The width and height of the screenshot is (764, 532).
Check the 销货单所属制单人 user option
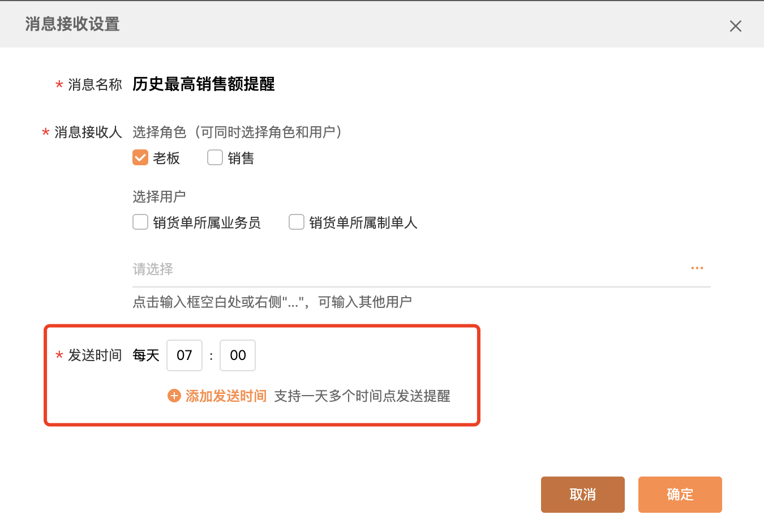pyautogui.click(x=296, y=222)
